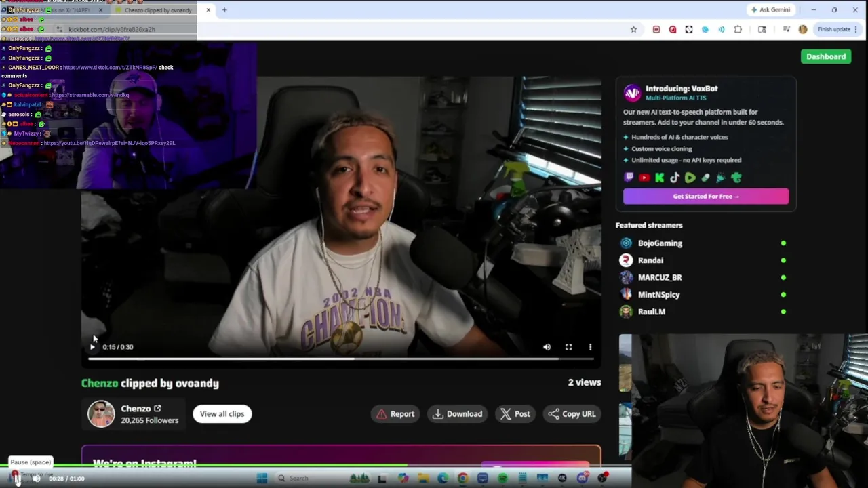Enter fullscreen mode on the clip player
This screenshot has height=488, width=868.
click(568, 347)
